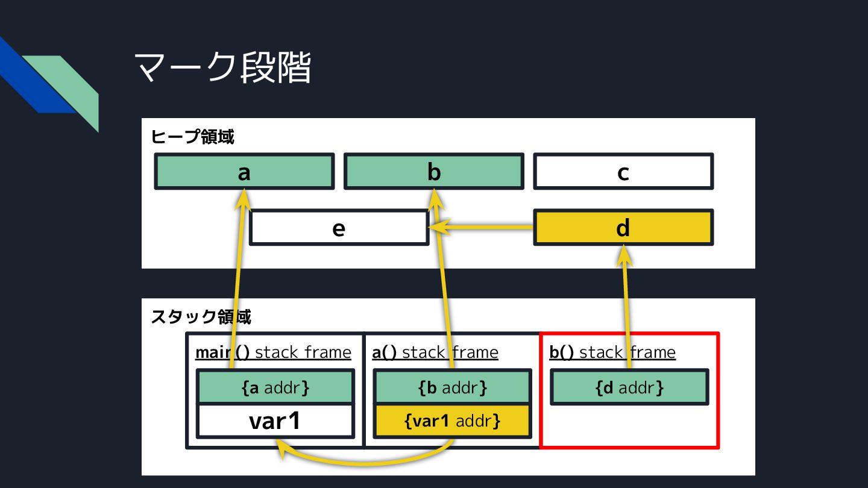Click the white heap block c

tap(623, 172)
